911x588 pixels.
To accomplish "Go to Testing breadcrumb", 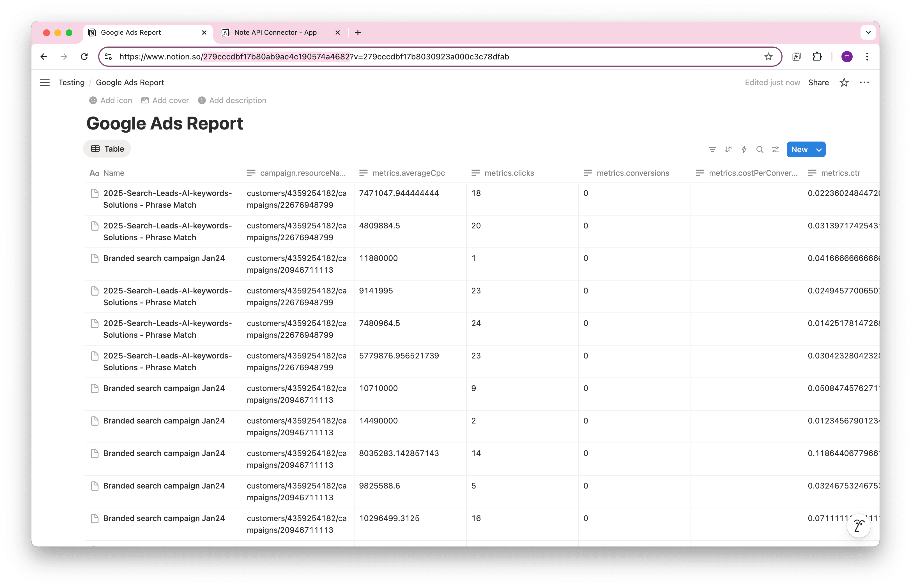I will [72, 82].
